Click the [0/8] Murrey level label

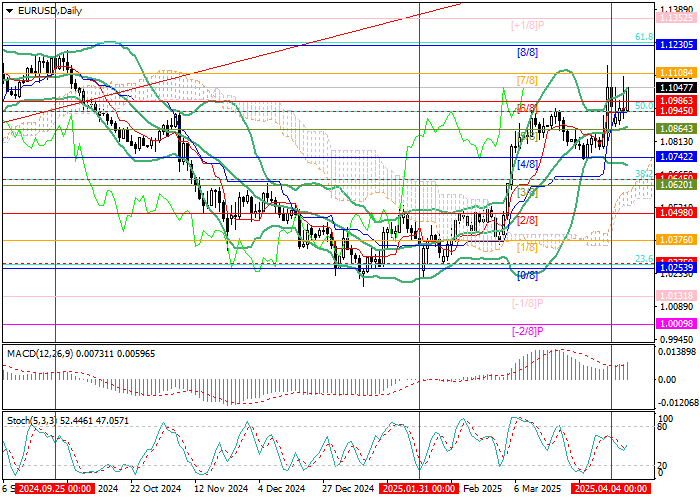pyautogui.click(x=527, y=274)
